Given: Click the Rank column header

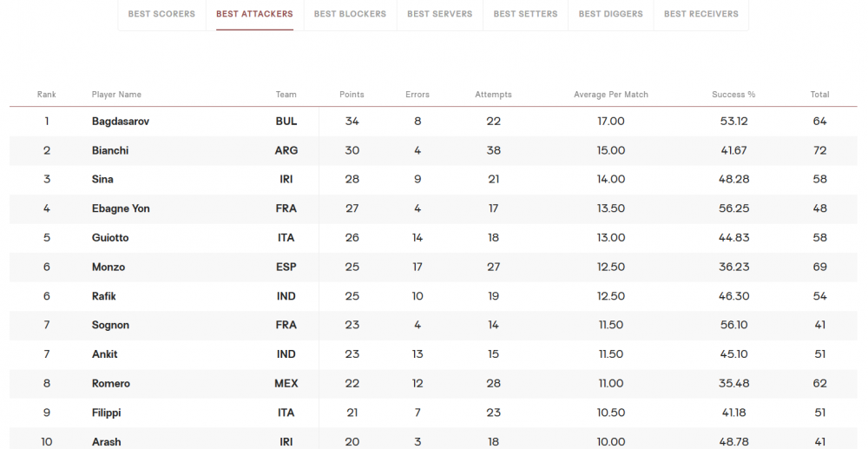Looking at the screenshot, I should coord(47,95).
